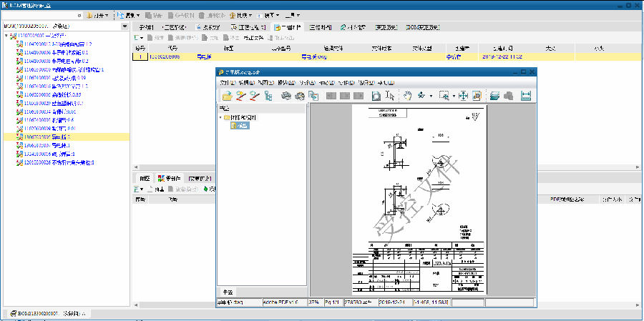Click the open file icon in PDF viewer toolbar
644x321 pixels.
point(228,96)
